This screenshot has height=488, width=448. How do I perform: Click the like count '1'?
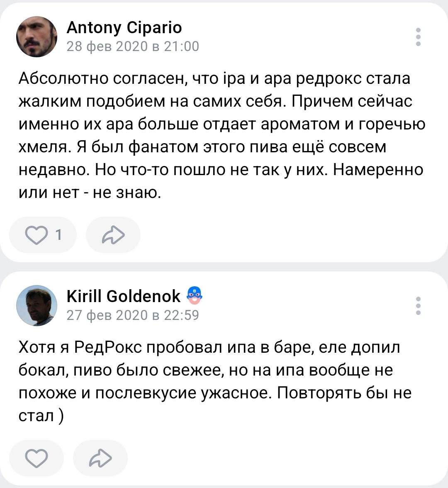tap(59, 235)
